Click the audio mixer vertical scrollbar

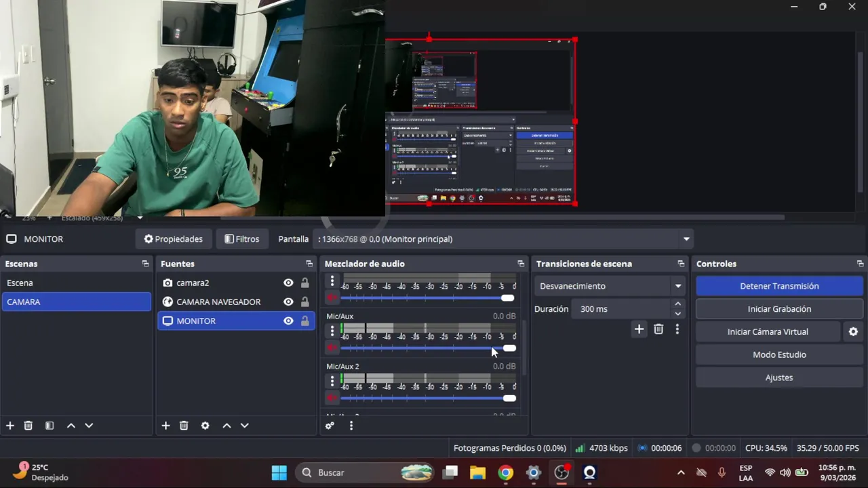tap(524, 348)
